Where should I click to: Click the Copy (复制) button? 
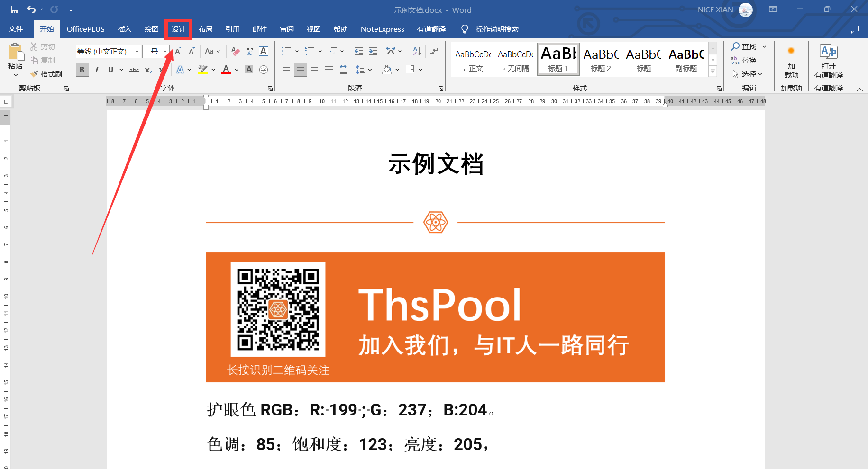(x=43, y=60)
